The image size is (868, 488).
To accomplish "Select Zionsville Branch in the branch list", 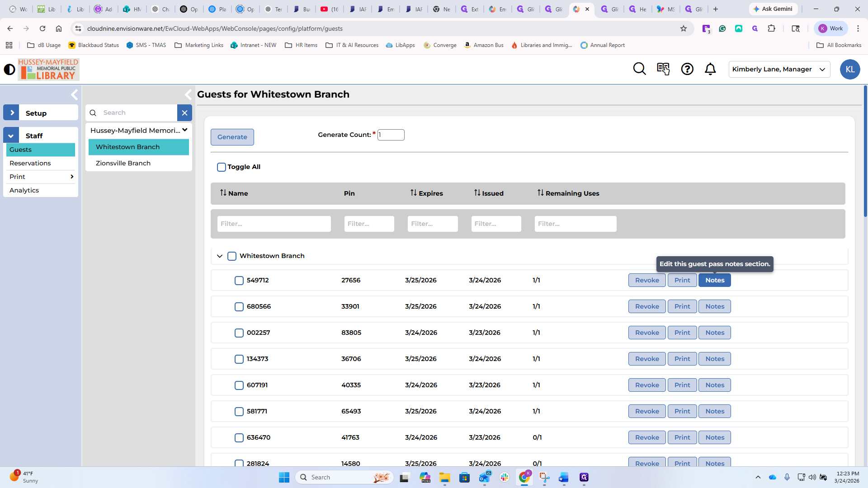I will (123, 163).
